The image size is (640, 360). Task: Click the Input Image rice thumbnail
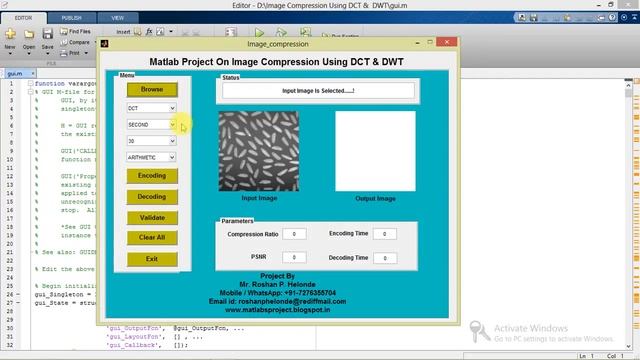(259, 151)
